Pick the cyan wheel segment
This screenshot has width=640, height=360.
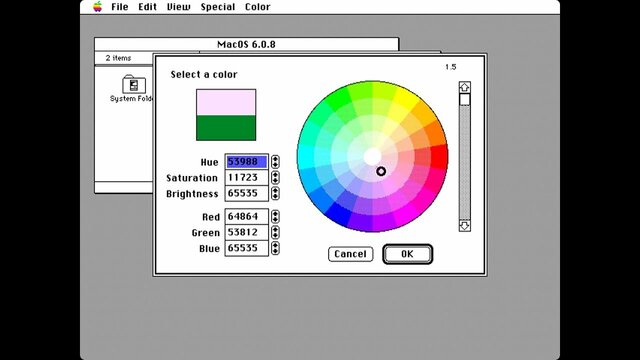(306, 157)
